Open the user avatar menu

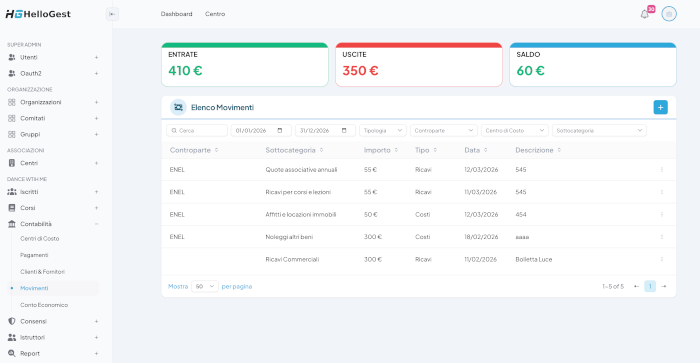(669, 14)
